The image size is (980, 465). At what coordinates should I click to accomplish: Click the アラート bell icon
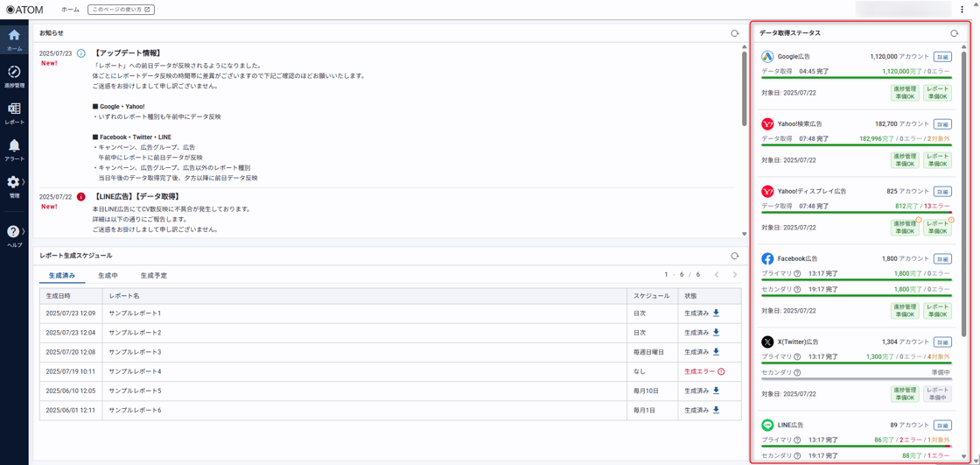click(x=14, y=149)
